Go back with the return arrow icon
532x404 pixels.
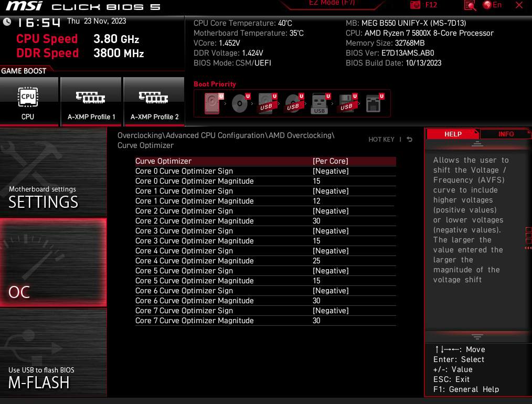[410, 139]
